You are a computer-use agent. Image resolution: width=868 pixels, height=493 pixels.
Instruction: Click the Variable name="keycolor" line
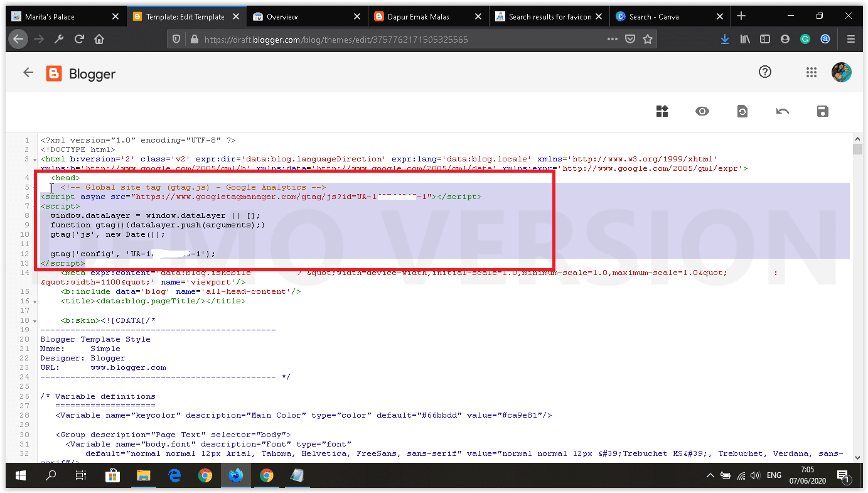[304, 415]
